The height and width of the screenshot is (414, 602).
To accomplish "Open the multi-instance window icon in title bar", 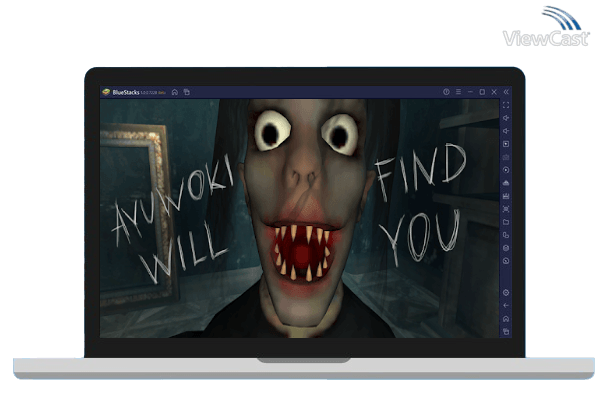I will pyautogui.click(x=187, y=92).
